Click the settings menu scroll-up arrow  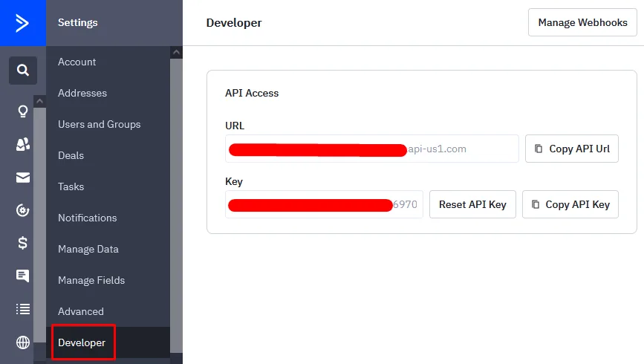[x=176, y=52]
